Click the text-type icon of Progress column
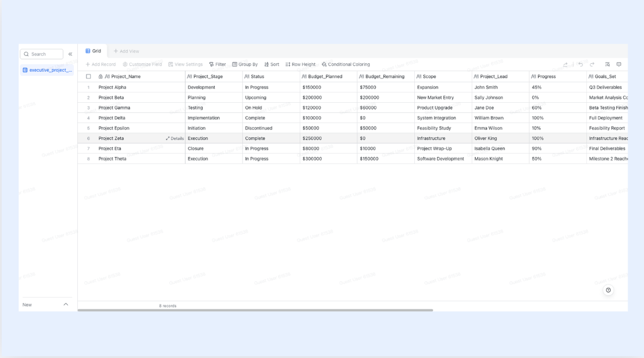 pyautogui.click(x=533, y=76)
